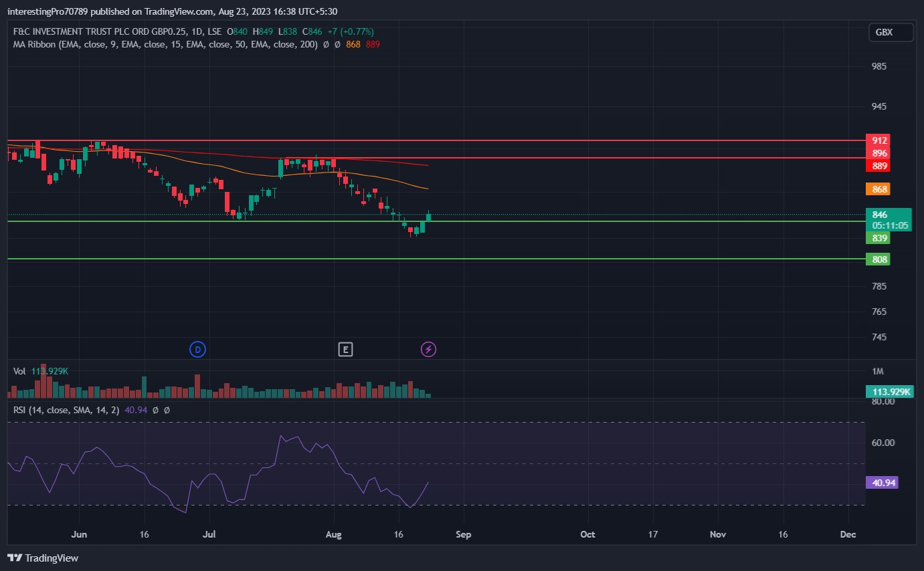Click the Jun date on time axis

point(79,534)
